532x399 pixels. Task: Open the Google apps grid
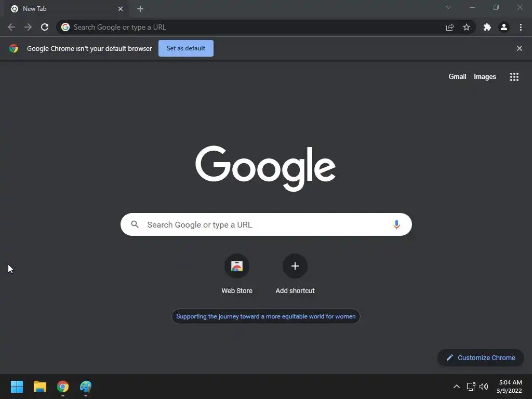point(514,77)
